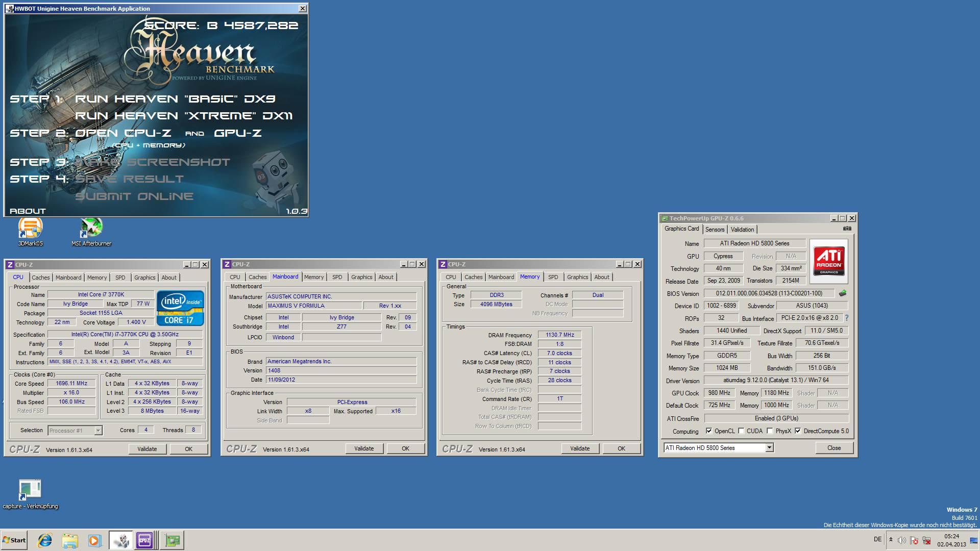Click the DE language indicator
Image resolution: width=980 pixels, height=551 pixels.
(x=877, y=539)
